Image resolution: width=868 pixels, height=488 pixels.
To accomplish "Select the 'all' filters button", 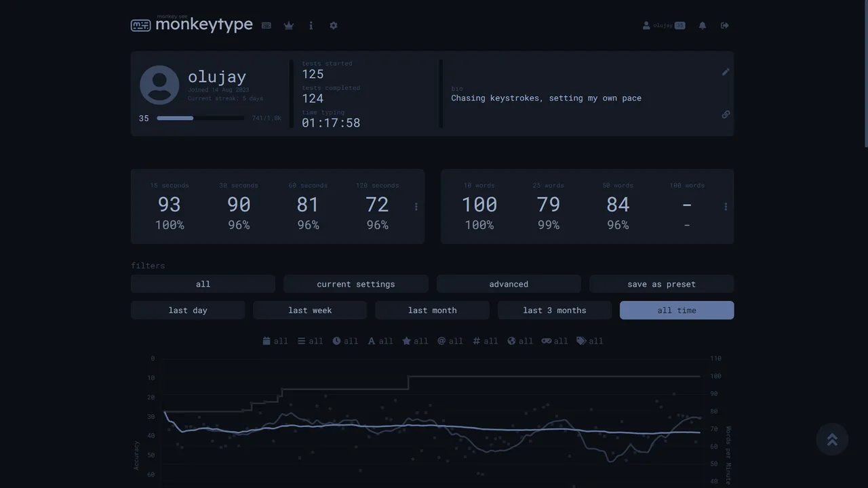I will pyautogui.click(x=203, y=284).
